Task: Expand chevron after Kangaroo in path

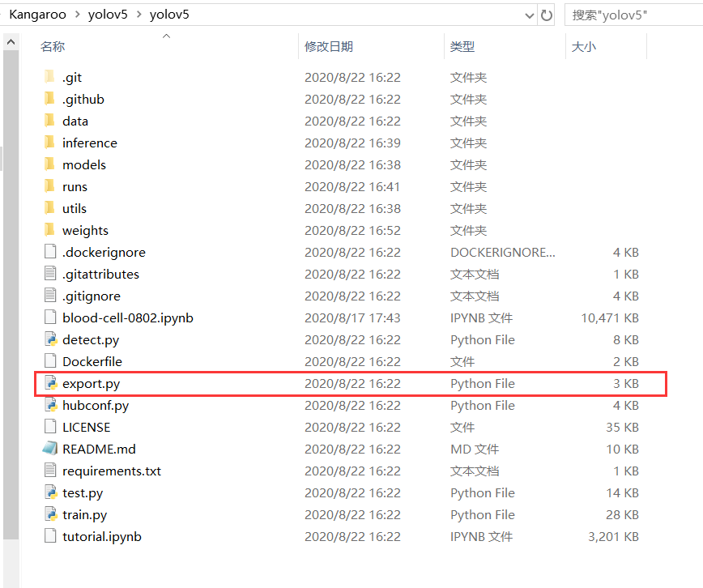Action: [x=78, y=15]
